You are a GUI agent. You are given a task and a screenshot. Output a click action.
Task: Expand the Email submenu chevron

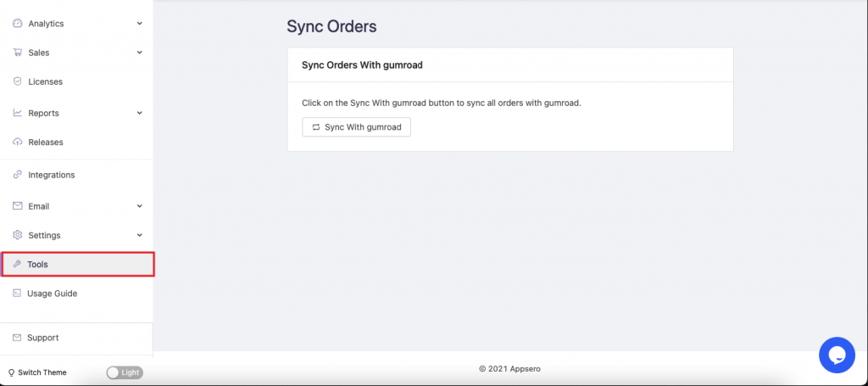click(x=140, y=206)
